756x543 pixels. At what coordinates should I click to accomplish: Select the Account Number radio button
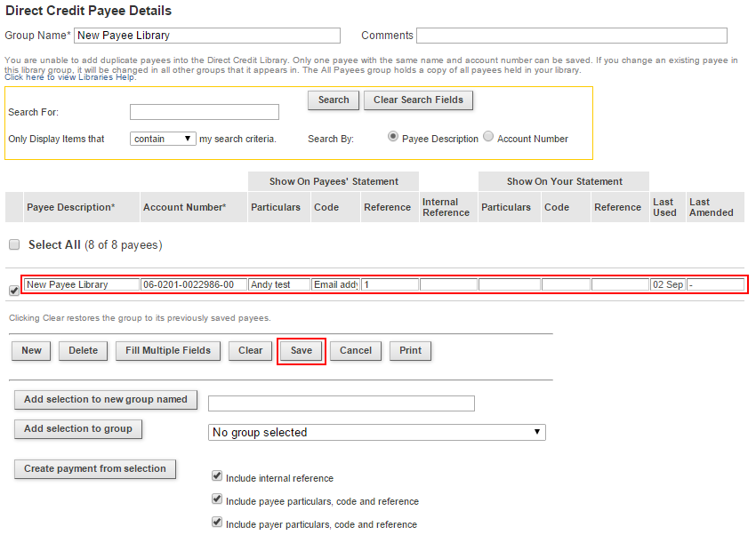pos(487,137)
